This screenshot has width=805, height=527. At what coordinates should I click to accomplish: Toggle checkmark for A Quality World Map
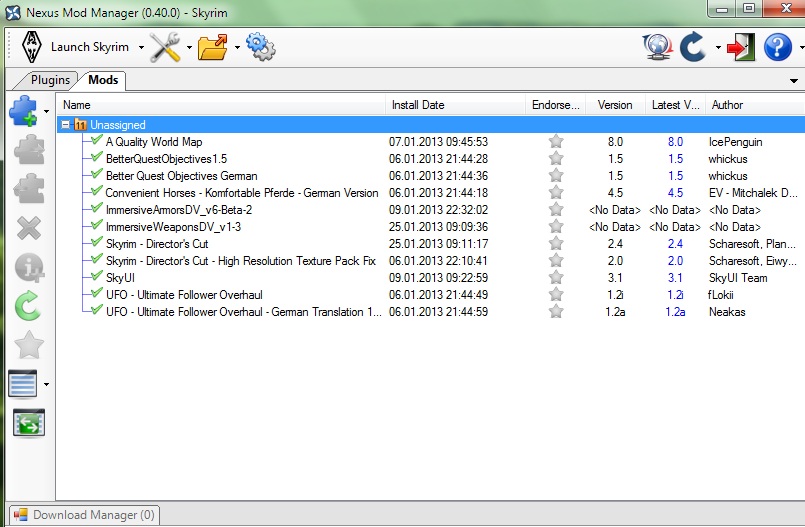96,141
